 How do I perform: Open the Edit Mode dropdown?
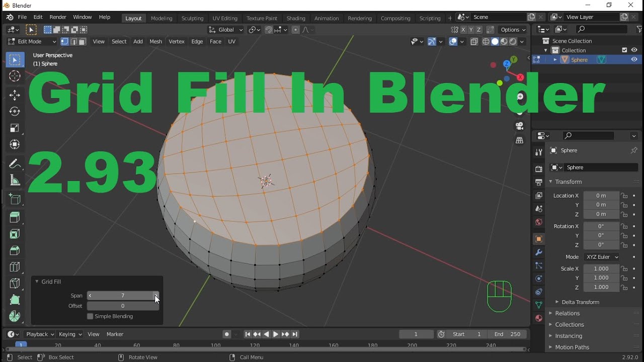[32, 42]
